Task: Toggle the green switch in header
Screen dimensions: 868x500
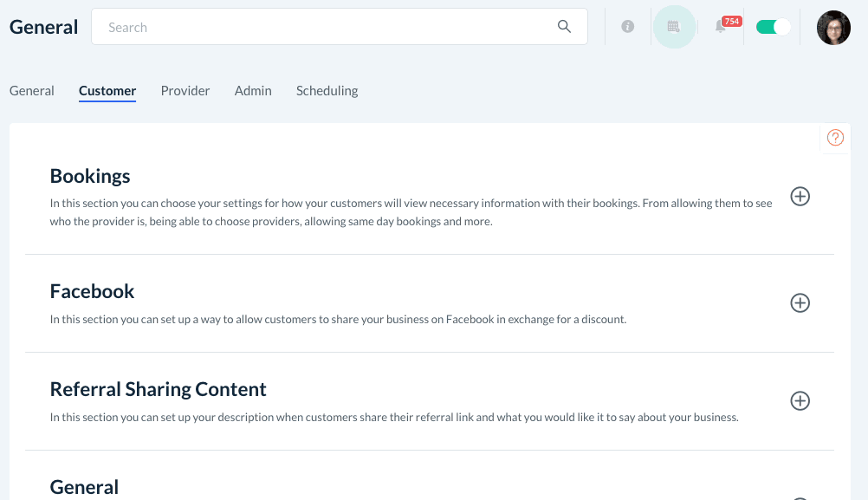Action: [773, 27]
